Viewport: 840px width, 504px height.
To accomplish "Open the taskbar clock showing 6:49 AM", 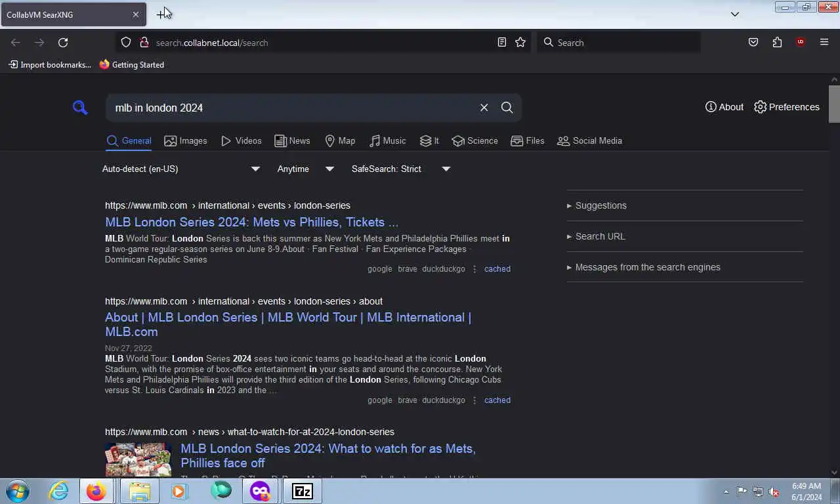I will [807, 492].
